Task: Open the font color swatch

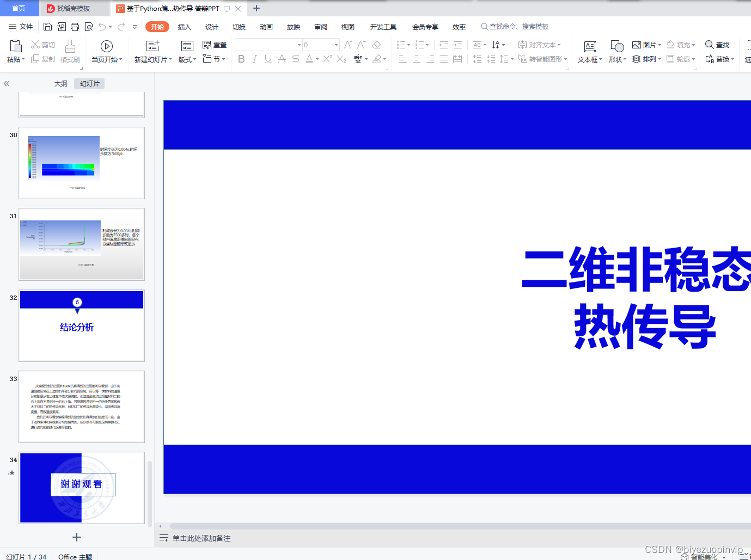Action: [309, 59]
